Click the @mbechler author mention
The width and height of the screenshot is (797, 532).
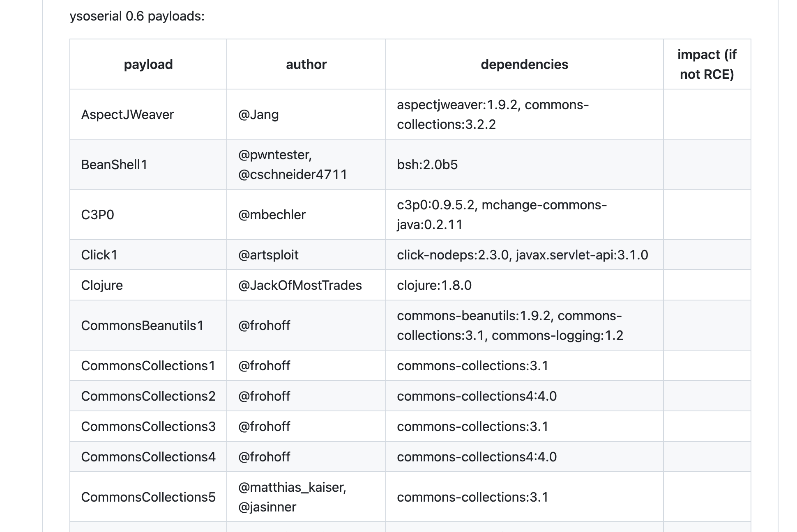272,215
